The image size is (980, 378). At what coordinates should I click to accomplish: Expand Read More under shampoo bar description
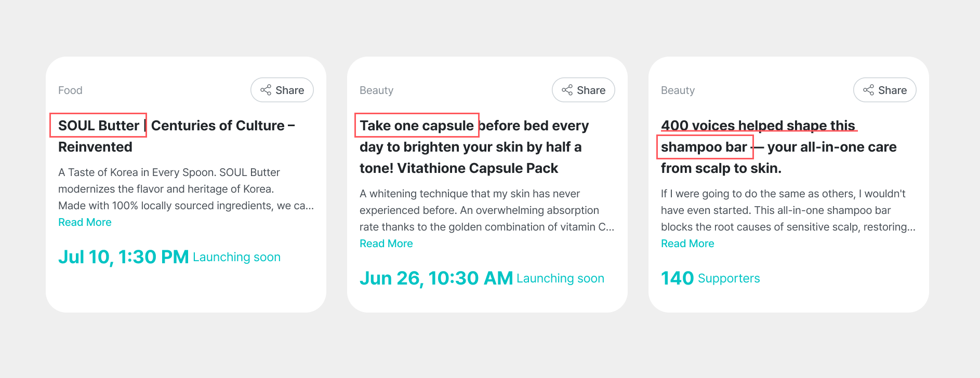point(687,244)
